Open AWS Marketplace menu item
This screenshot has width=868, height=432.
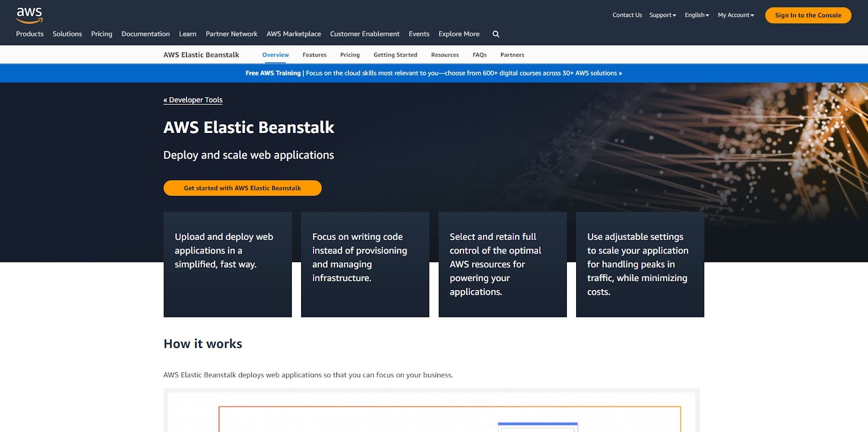pos(293,34)
